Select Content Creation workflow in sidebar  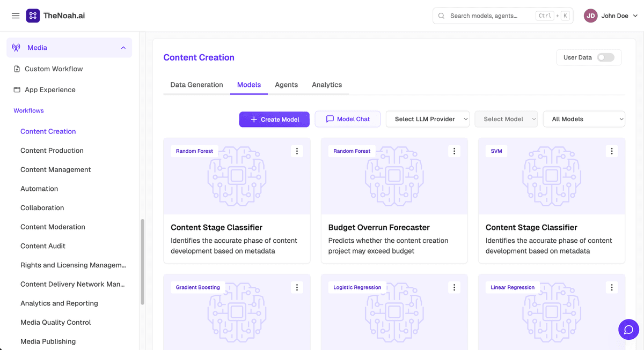48,131
